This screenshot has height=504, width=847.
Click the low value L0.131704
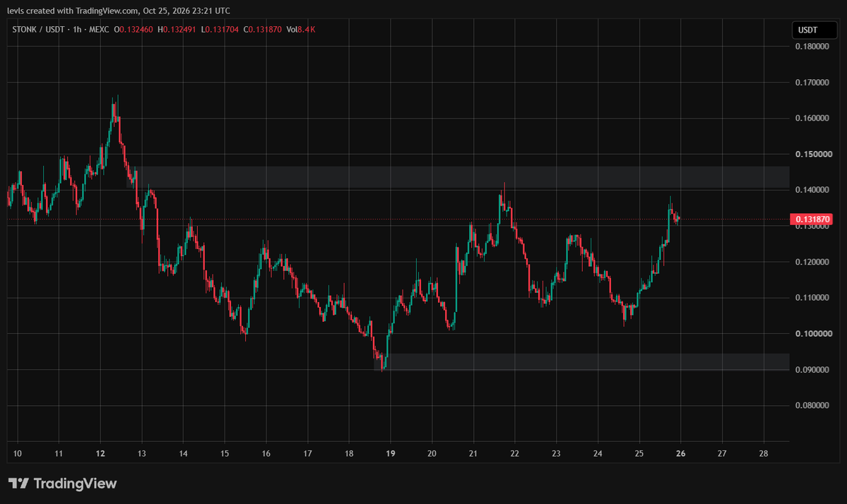coord(220,30)
